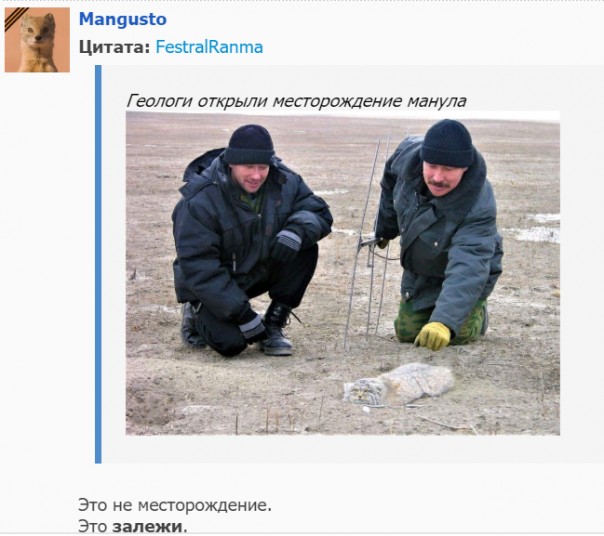Click the blue vertical quote bar
The image size is (604, 536).
pyautogui.click(x=98, y=264)
